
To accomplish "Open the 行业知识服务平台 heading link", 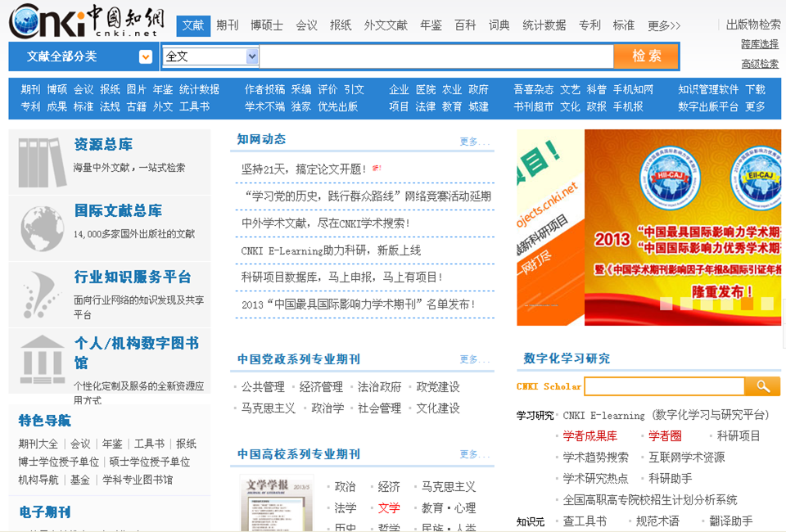I will point(133,277).
